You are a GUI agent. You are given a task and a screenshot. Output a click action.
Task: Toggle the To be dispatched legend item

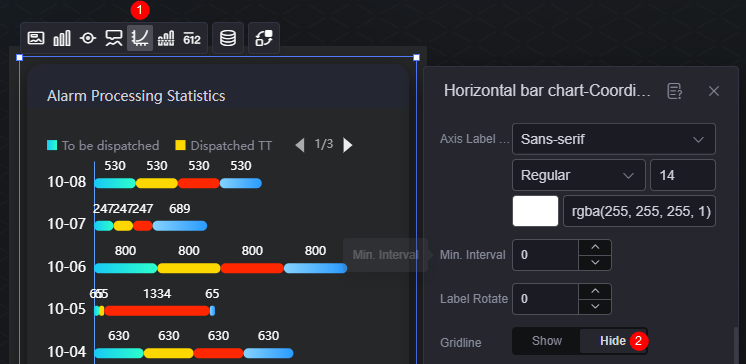103,146
